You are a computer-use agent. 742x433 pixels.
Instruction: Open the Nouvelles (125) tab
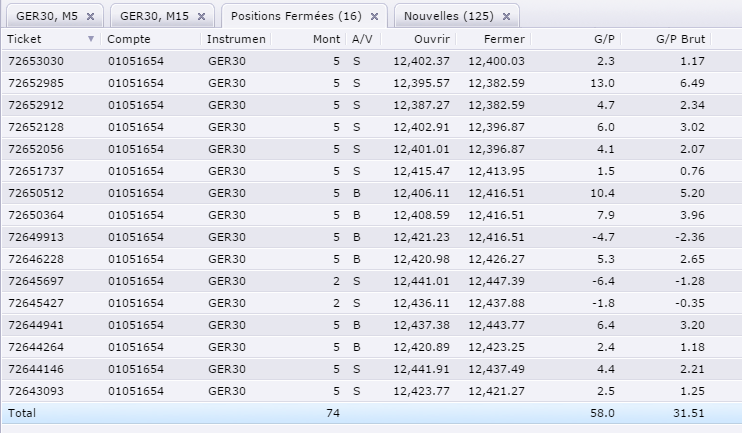click(448, 17)
